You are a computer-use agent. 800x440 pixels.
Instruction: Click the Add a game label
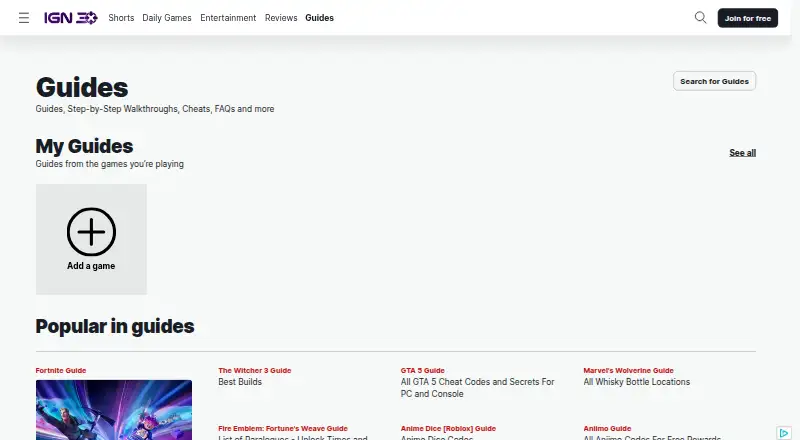[91, 266]
